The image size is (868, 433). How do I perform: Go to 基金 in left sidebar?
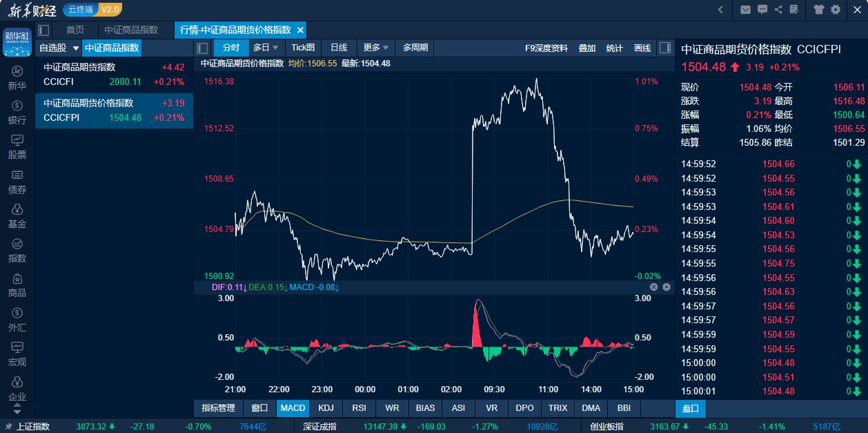[x=17, y=216]
